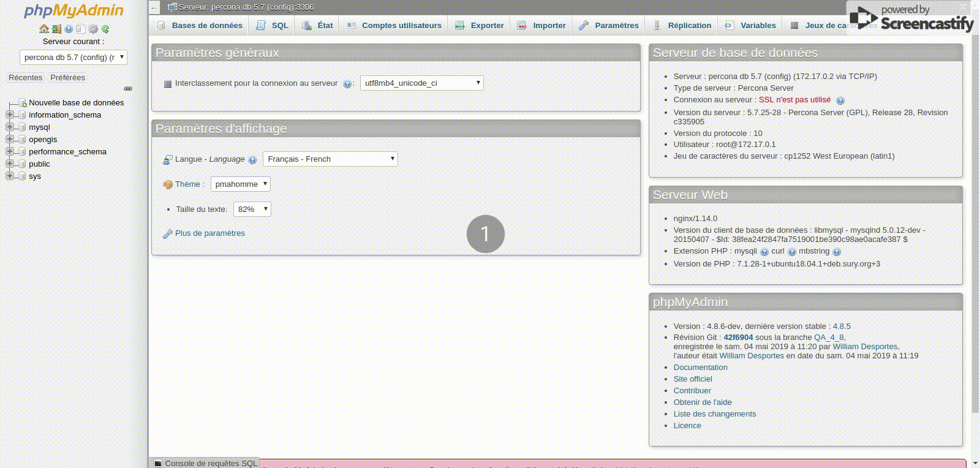Viewport: 980px width, 468px height.
Task: Open help icon beside Langue label
Action: coord(252,160)
